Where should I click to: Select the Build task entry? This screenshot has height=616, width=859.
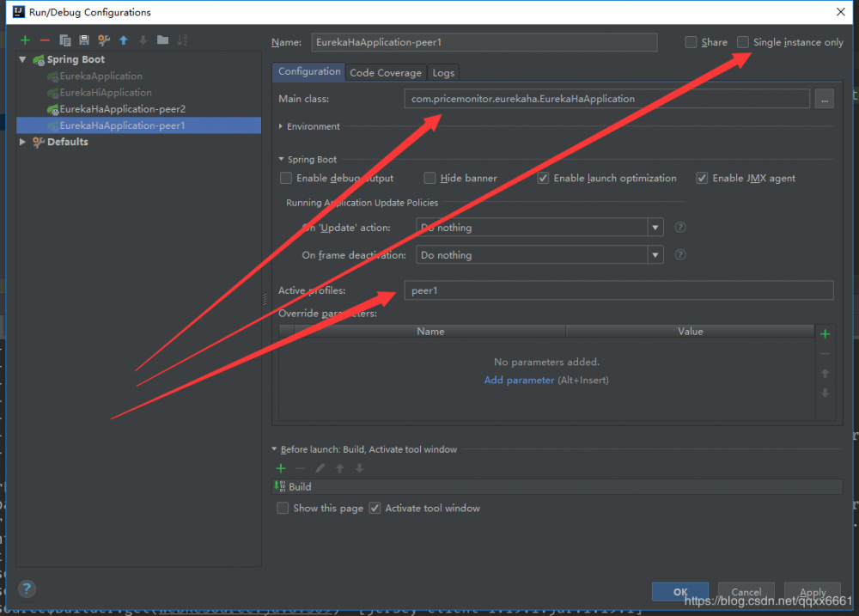pyautogui.click(x=557, y=486)
